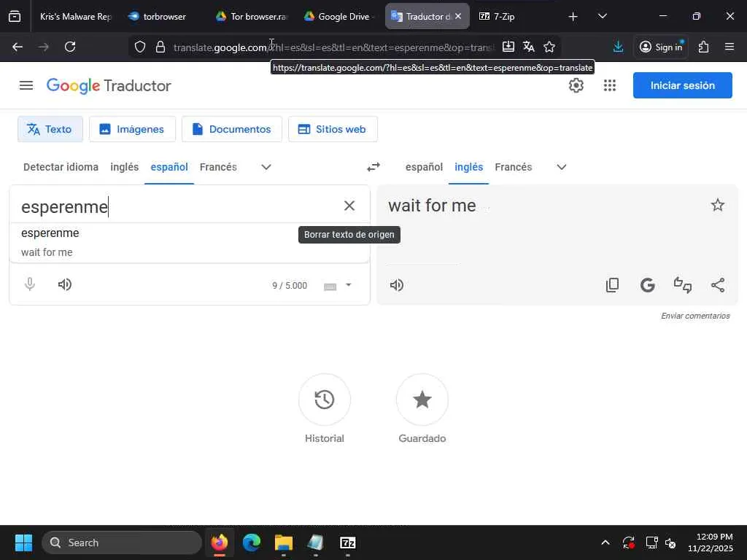Open Firefox extensions puzzle icon

tap(704, 47)
